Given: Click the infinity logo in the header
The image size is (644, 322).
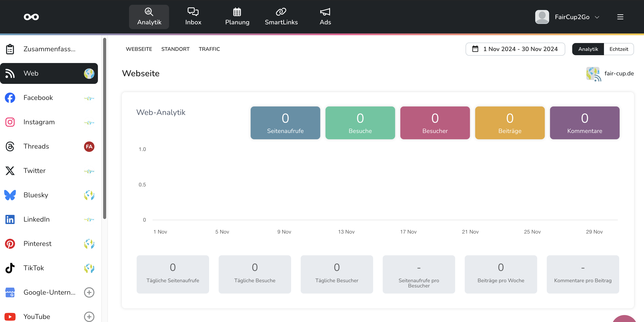Looking at the screenshot, I should [31, 17].
